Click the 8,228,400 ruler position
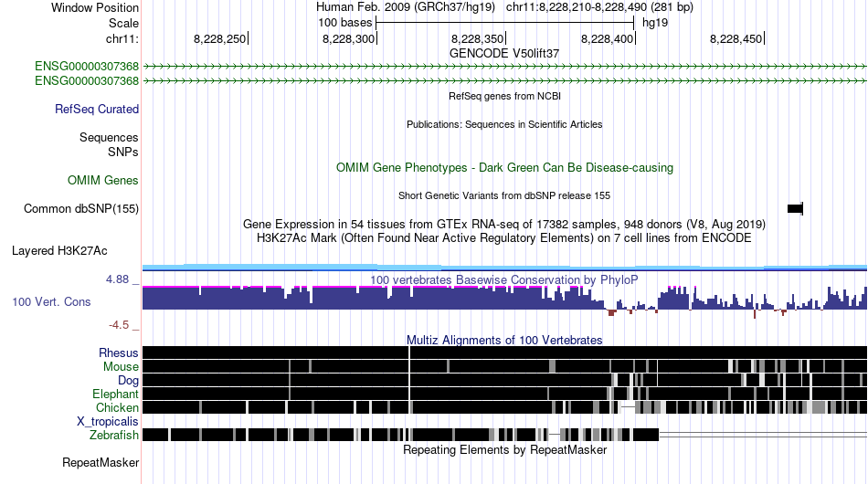 [x=608, y=39]
